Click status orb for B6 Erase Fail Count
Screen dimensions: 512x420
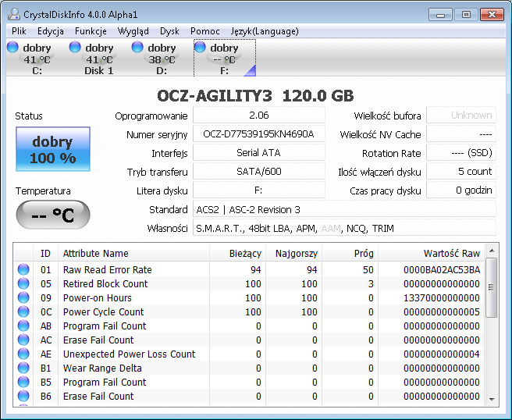coord(23,396)
